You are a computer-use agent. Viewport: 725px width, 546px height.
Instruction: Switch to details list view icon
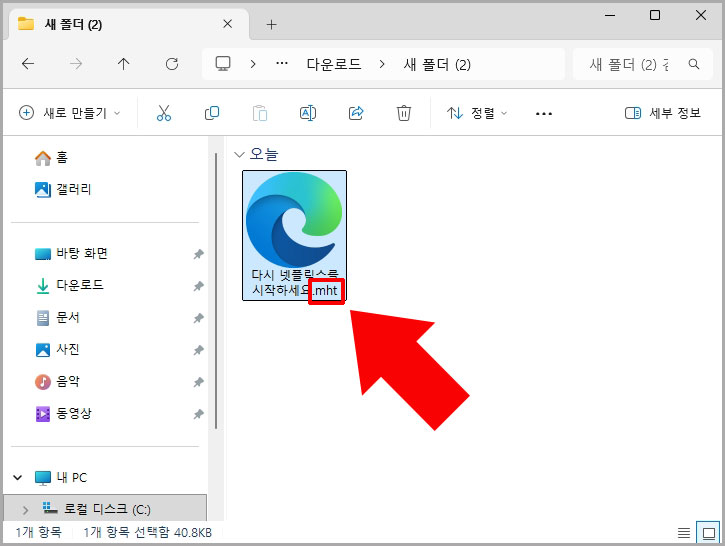tap(684, 533)
